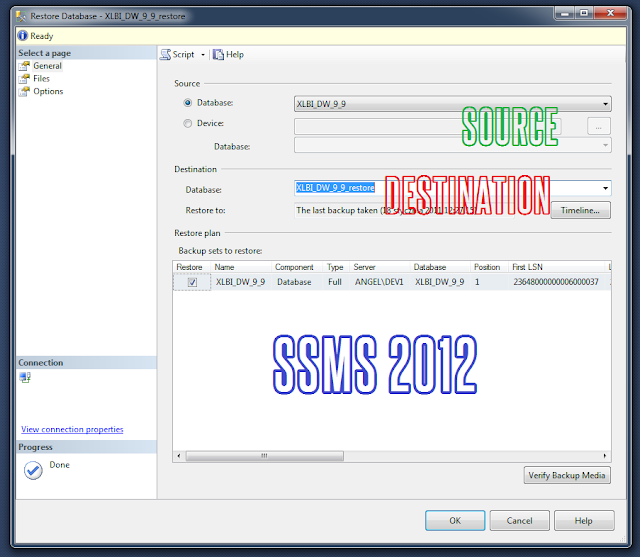
Task: Expand the destination Database dropdown
Action: click(x=605, y=189)
